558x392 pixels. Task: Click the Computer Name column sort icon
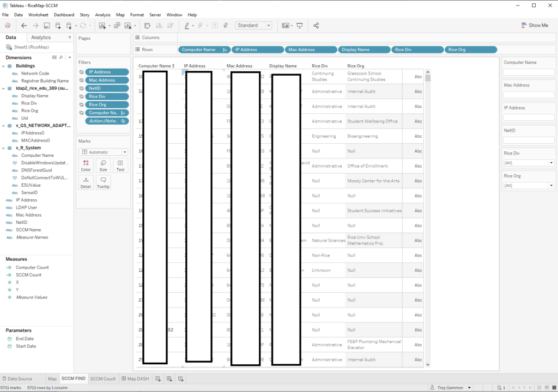tap(173, 66)
